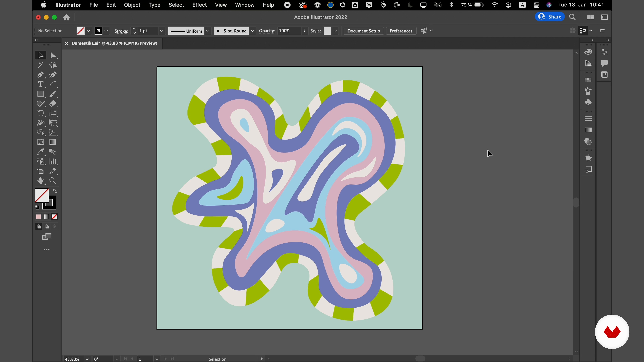Enable Draw Behind mode

click(x=46, y=227)
